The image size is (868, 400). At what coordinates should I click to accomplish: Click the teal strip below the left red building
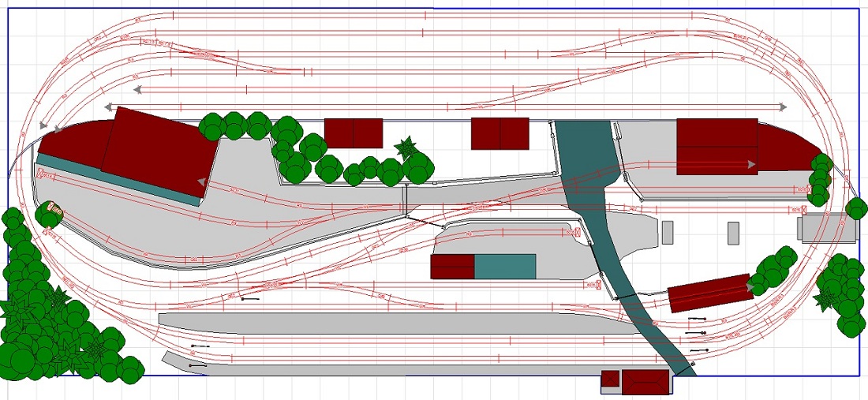[x=118, y=179]
